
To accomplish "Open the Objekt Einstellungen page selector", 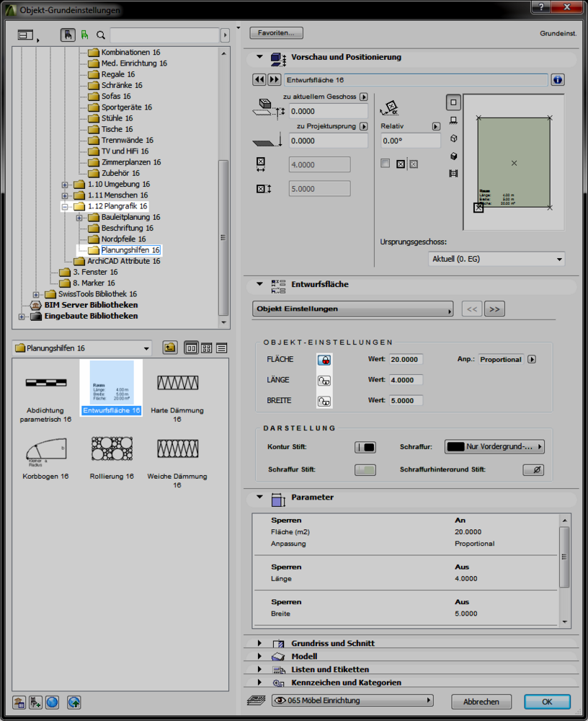I will tap(352, 309).
